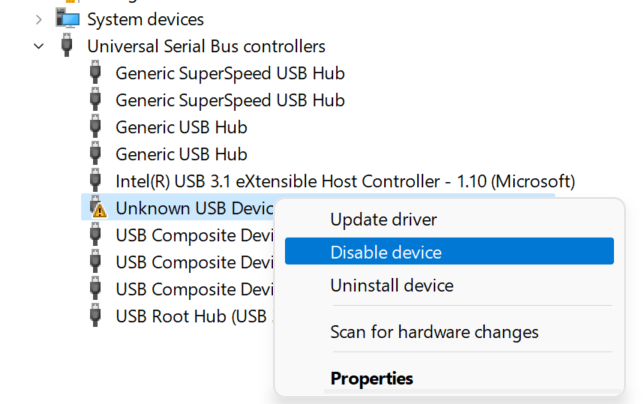Choose Uninstall device from the context menu
This screenshot has width=644, height=404.
pyautogui.click(x=392, y=285)
